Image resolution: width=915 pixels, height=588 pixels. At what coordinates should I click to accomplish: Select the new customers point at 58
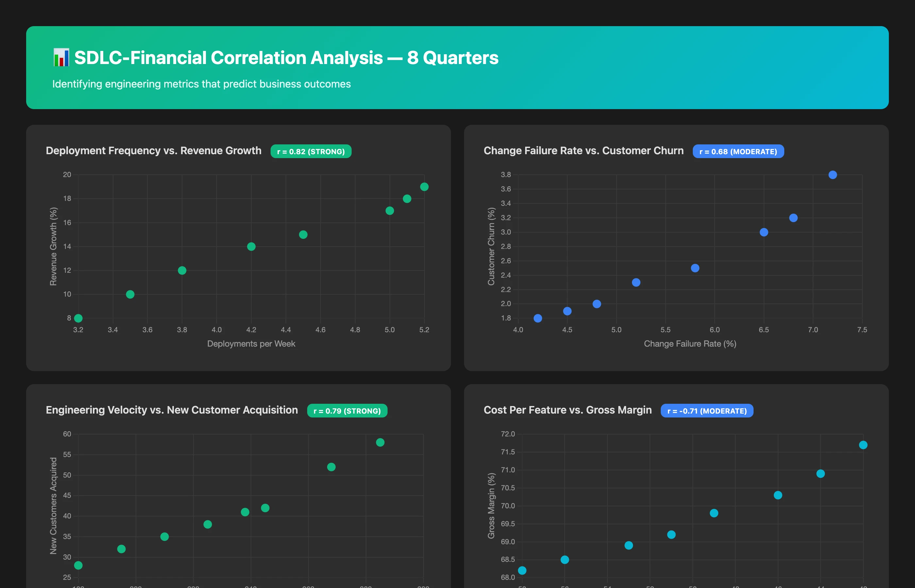pyautogui.click(x=380, y=442)
